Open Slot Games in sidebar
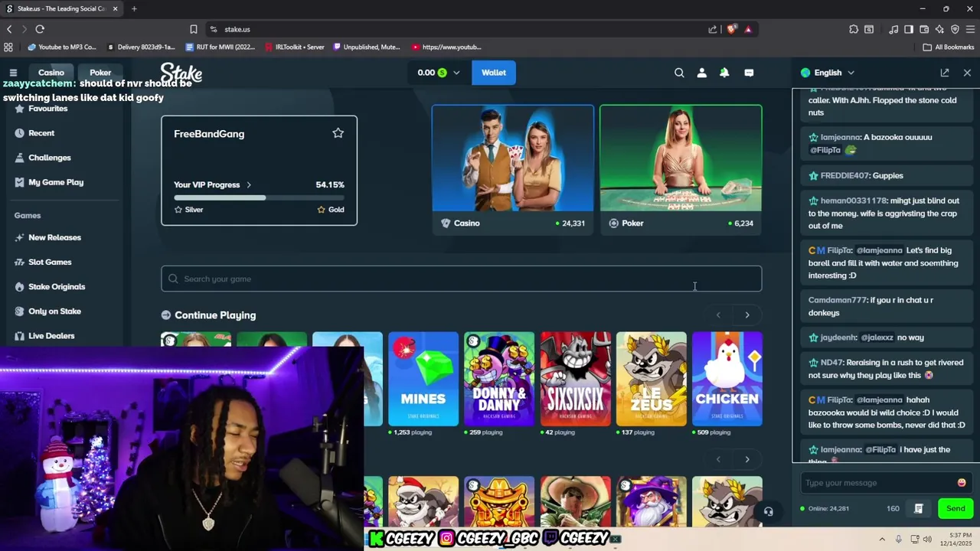The image size is (980, 551). point(50,262)
